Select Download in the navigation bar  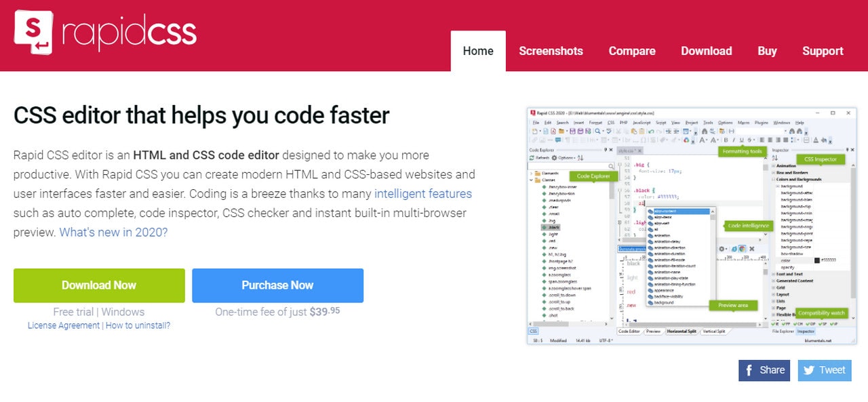pyautogui.click(x=707, y=51)
